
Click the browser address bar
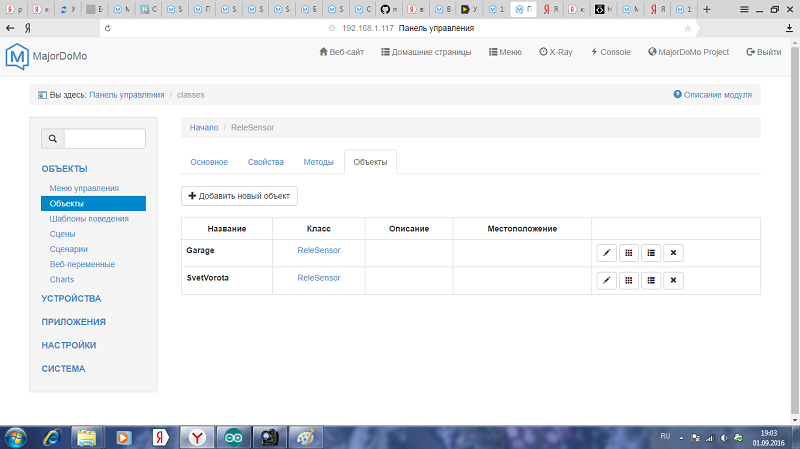tap(401, 28)
